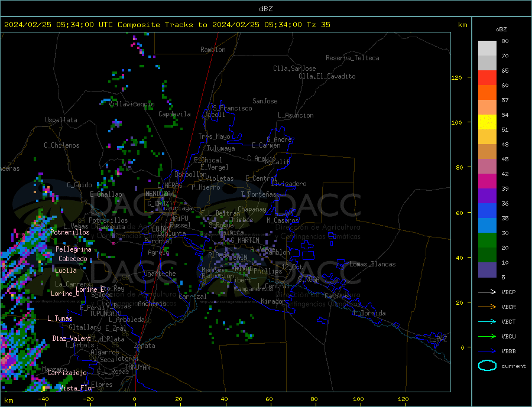Click the '-40' tick on bottom km axis
Viewport: 532px width, 407px height.
[x=43, y=399]
